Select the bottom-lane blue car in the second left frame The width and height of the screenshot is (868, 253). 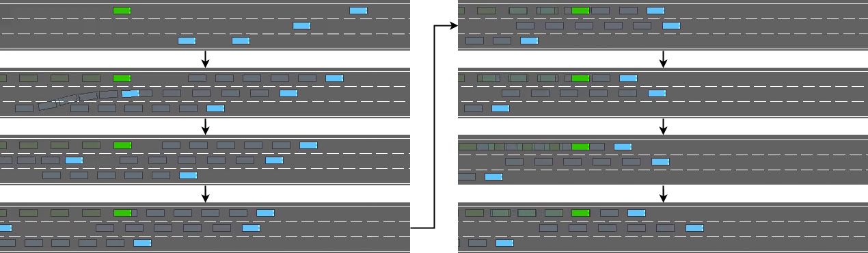tap(215, 109)
